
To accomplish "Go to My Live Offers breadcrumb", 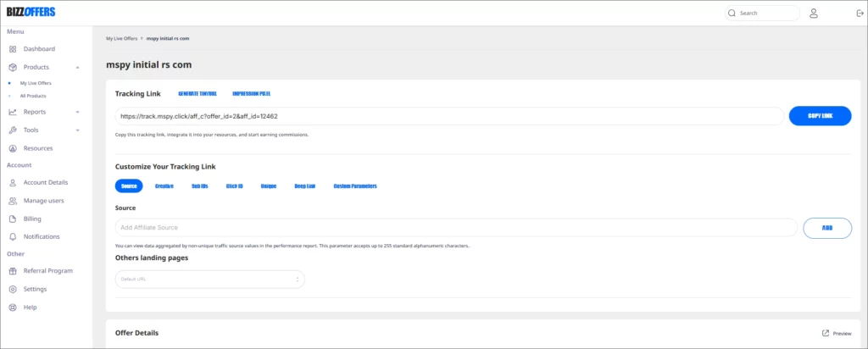I will click(x=122, y=39).
